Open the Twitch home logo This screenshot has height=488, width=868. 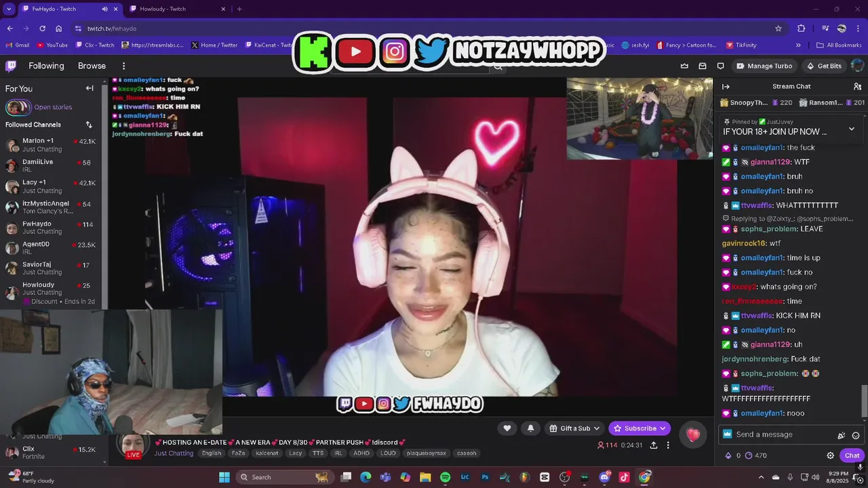coord(11,66)
